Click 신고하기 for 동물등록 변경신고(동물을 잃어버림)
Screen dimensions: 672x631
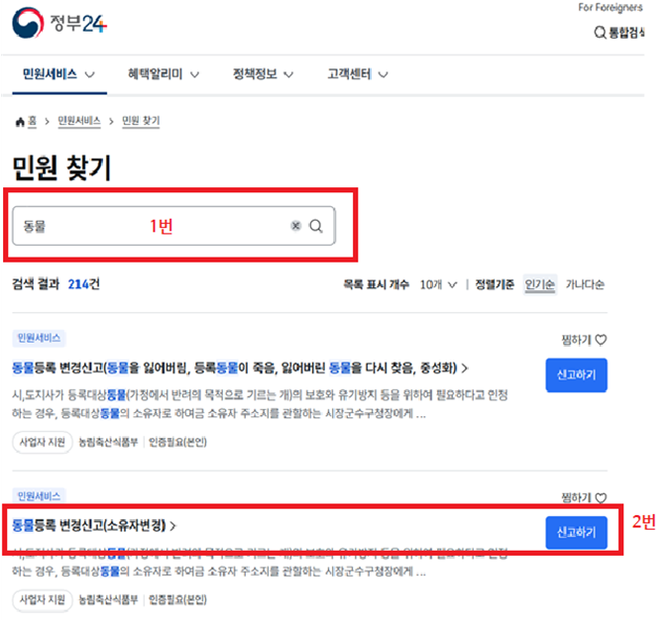click(x=576, y=375)
